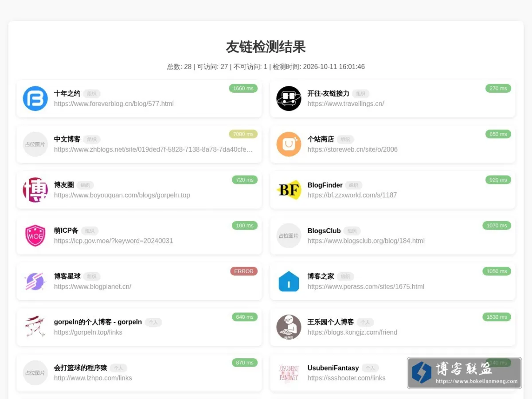Click the 十年之约 title text
This screenshot has width=532, height=399.
(67, 94)
